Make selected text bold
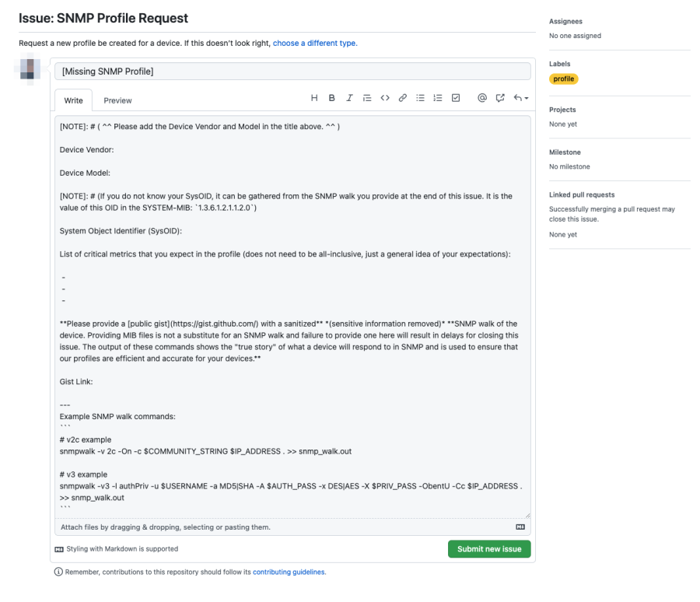The image size is (700, 602). [x=331, y=97]
